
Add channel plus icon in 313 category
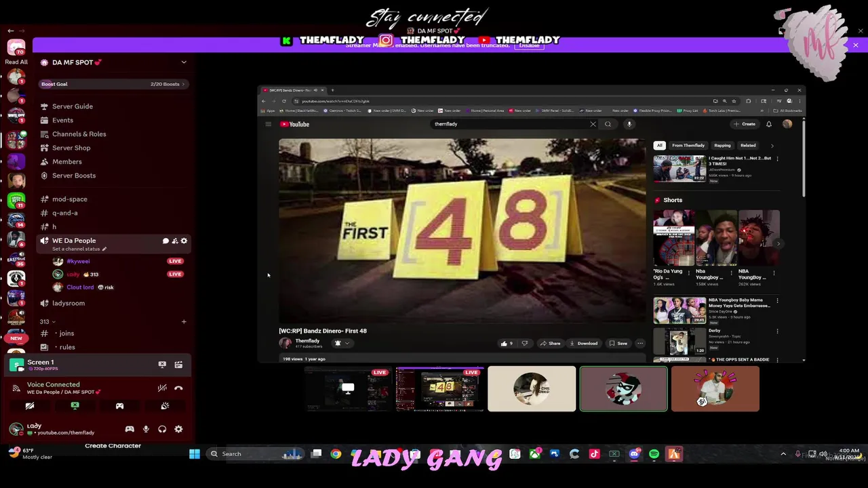(184, 321)
